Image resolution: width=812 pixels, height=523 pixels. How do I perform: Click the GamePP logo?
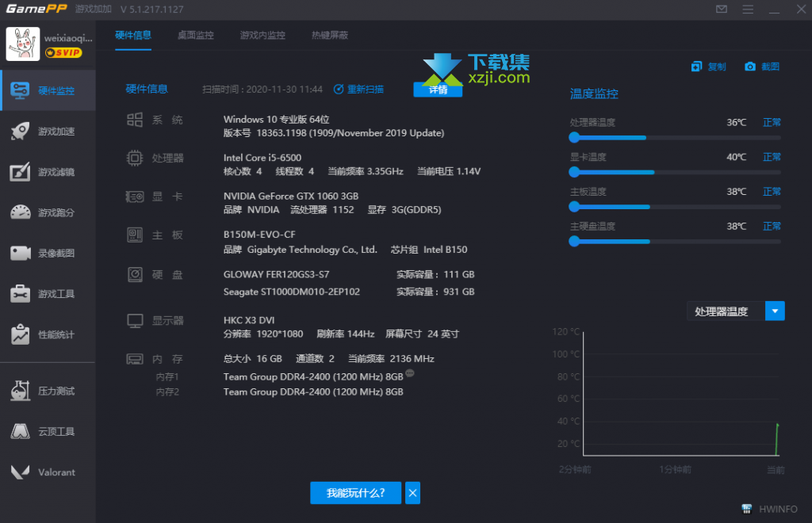pyautogui.click(x=36, y=9)
